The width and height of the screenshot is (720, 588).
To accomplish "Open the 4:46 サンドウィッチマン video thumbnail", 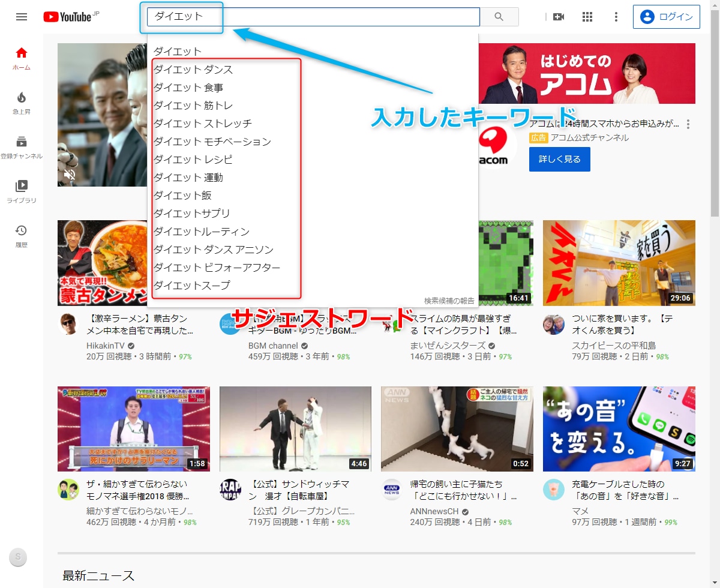I will (295, 429).
